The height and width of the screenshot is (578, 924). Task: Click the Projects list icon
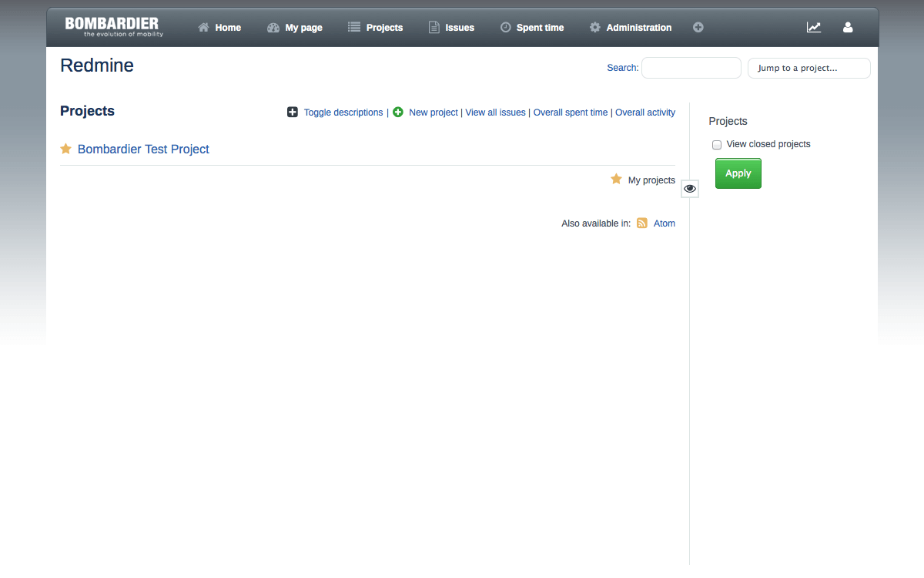point(354,27)
